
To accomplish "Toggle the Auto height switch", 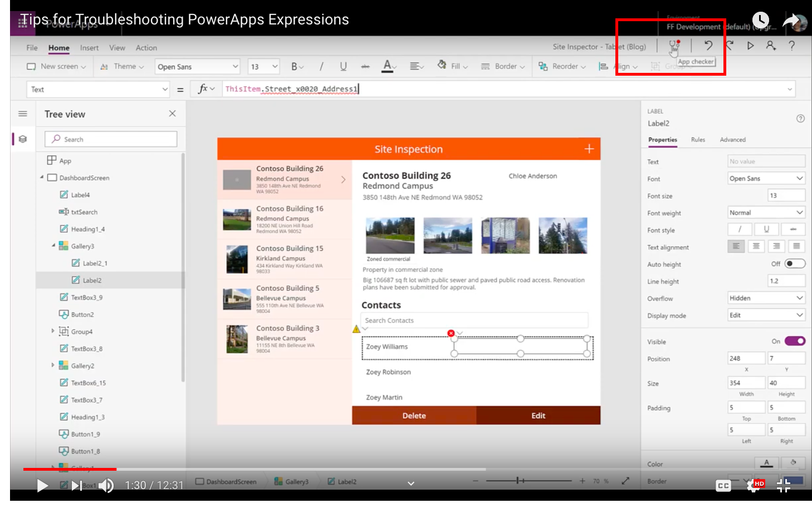I will (795, 264).
